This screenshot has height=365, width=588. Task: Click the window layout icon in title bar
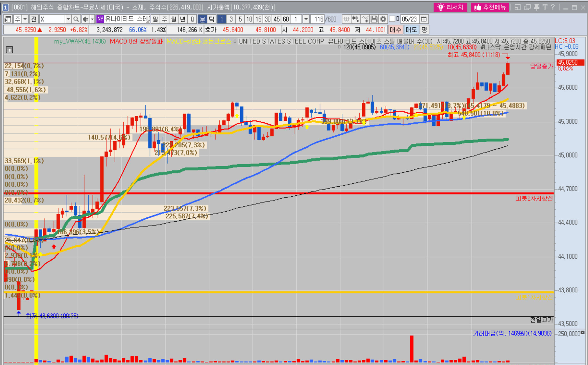518,7
